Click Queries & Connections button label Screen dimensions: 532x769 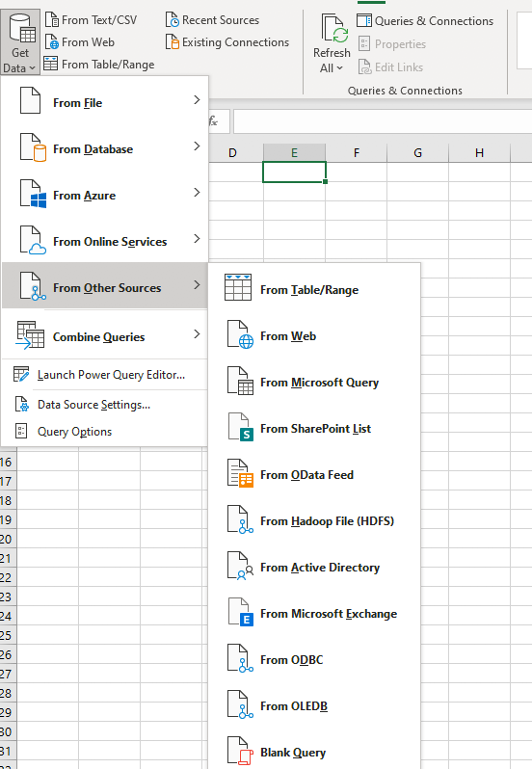(434, 21)
